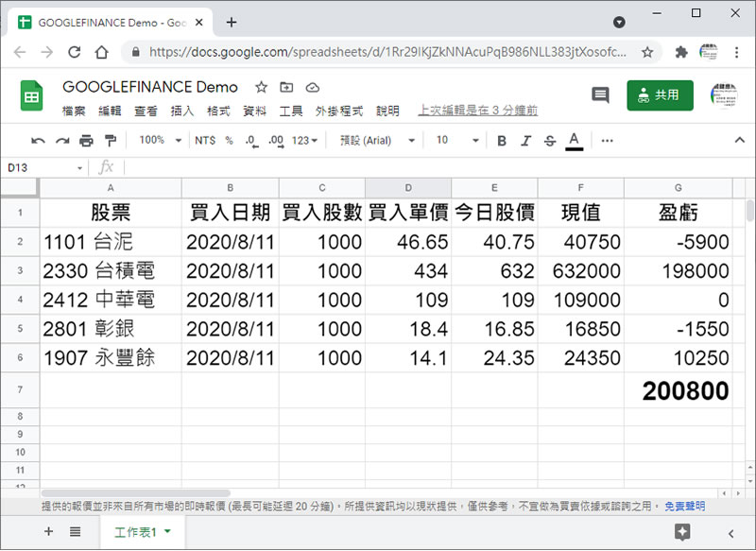
Task: Open the 插入 menu
Action: 182,111
